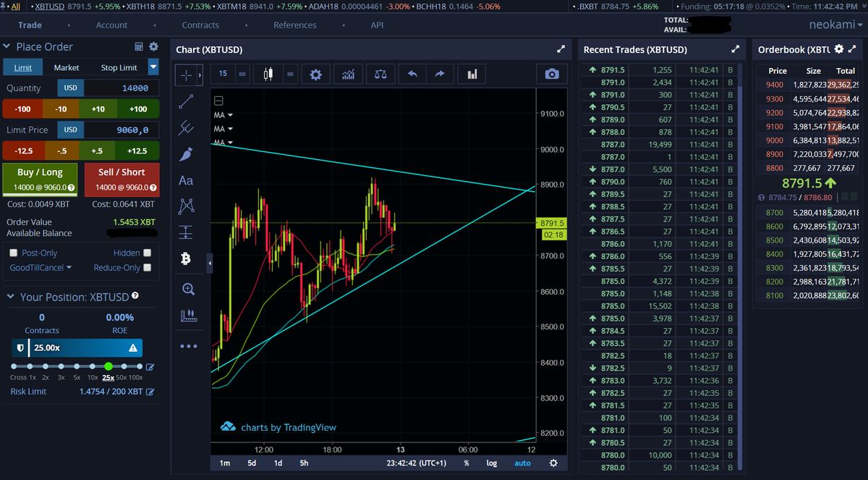Toggle percent scale on chart
Viewport: 868px width, 480px height.
point(467,463)
